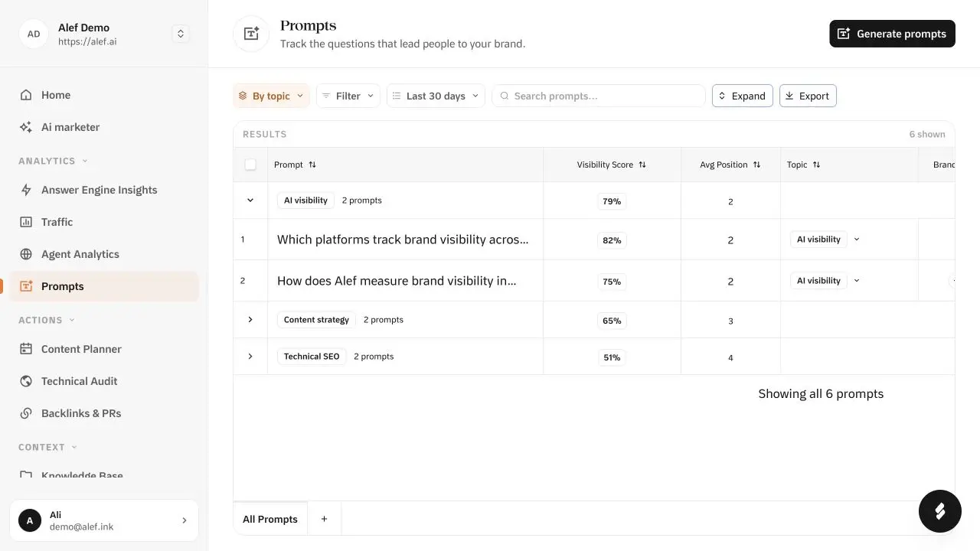Go to Home in sidebar
Image resolution: width=980 pixels, height=551 pixels.
(104, 95)
